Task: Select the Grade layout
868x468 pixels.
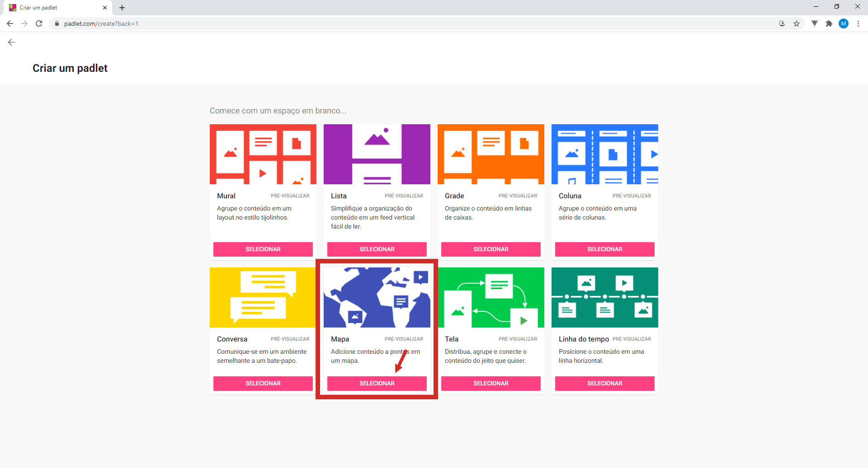Action: [491, 249]
